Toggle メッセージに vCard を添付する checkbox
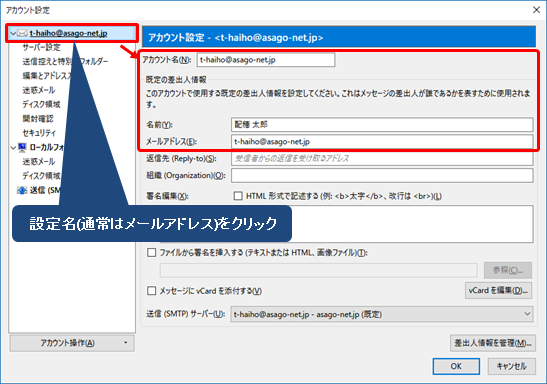Image resolution: width=547 pixels, height=384 pixels. 151,291
